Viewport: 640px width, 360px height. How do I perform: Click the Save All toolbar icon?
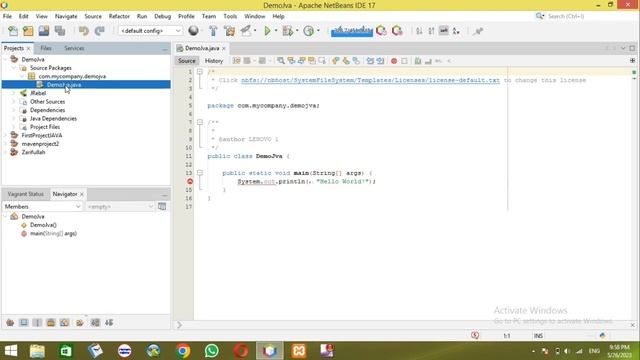[60, 31]
